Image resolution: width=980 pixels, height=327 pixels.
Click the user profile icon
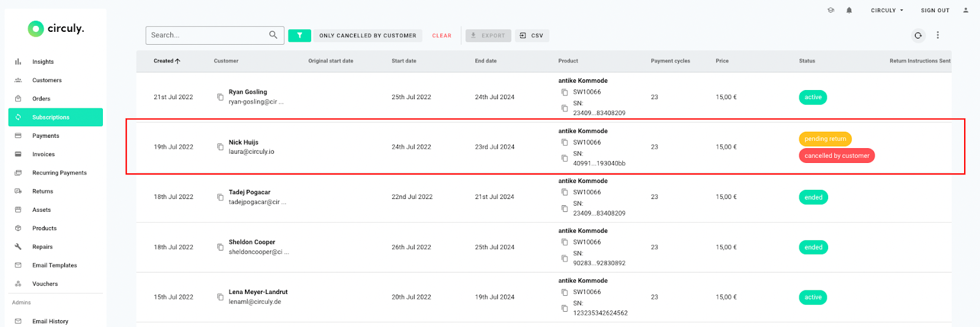pyautogui.click(x=966, y=10)
